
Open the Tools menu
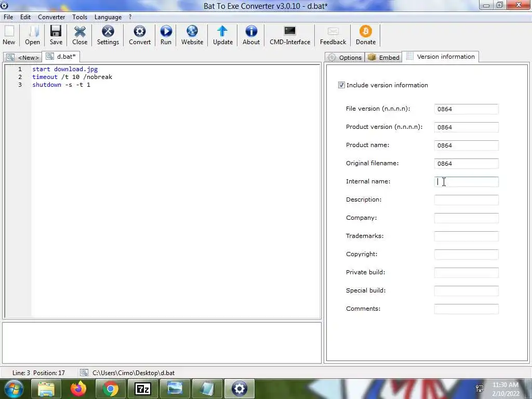pos(79,17)
